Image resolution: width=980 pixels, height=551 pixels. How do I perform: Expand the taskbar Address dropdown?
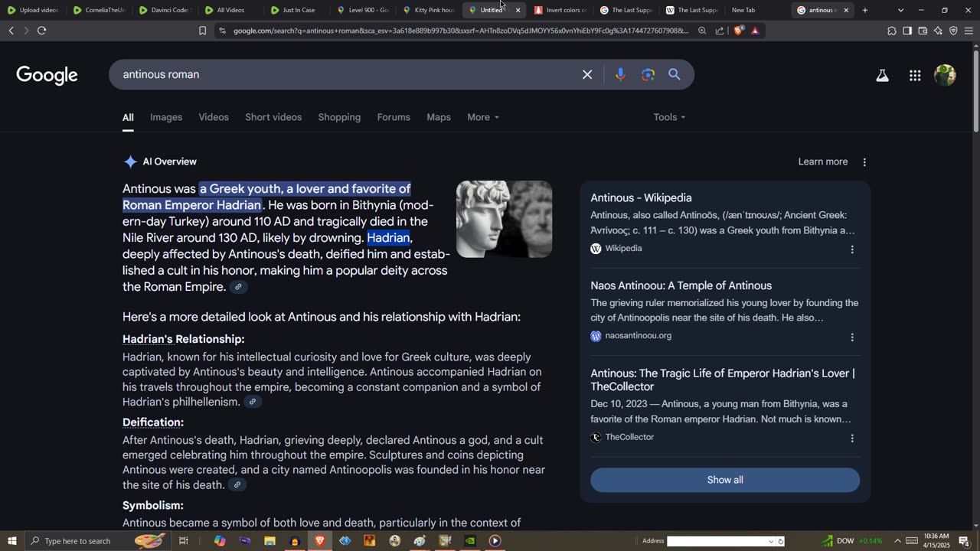(x=771, y=541)
